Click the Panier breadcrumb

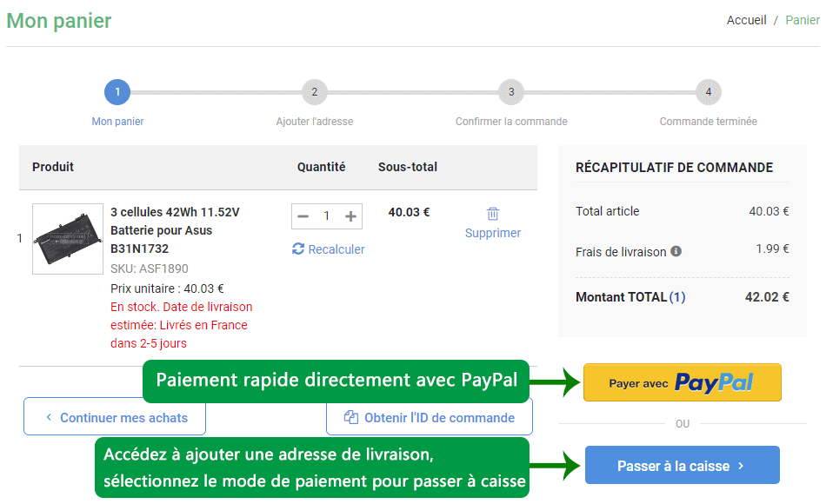point(803,20)
